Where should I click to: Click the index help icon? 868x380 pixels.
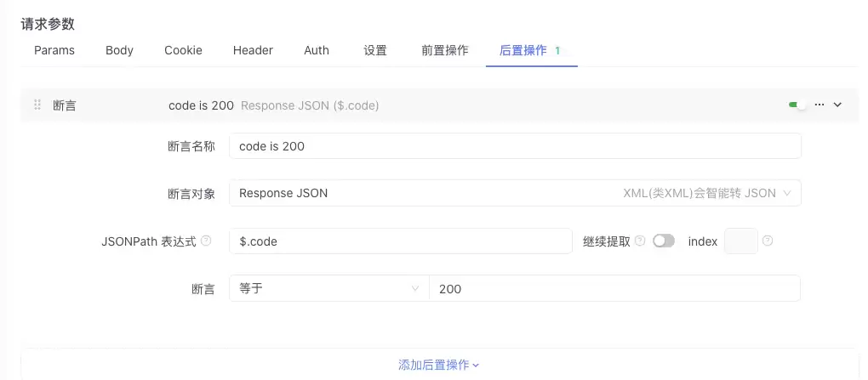tap(768, 241)
